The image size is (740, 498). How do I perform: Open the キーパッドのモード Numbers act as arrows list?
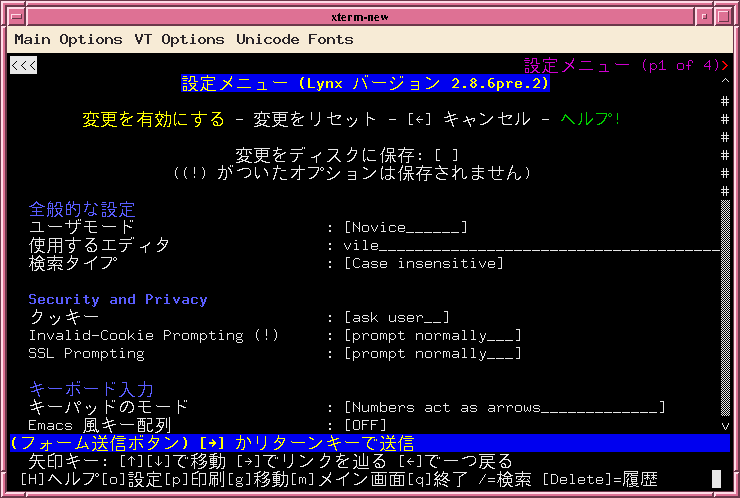pyautogui.click(x=504, y=407)
